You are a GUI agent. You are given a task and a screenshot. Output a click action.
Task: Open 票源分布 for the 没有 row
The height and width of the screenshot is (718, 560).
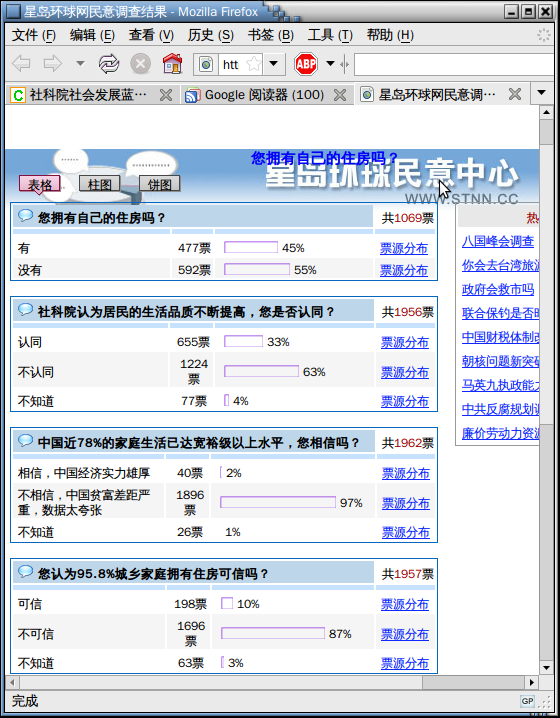(404, 270)
